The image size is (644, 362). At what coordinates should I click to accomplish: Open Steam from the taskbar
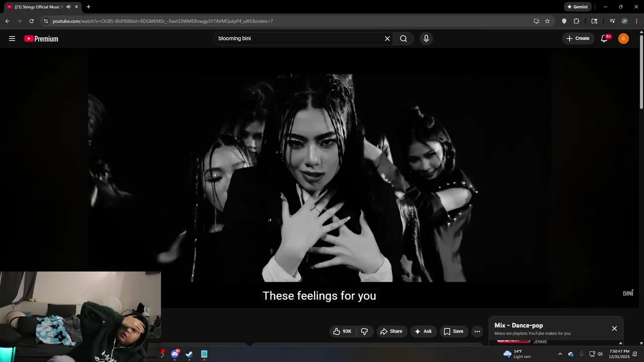[x=189, y=354]
